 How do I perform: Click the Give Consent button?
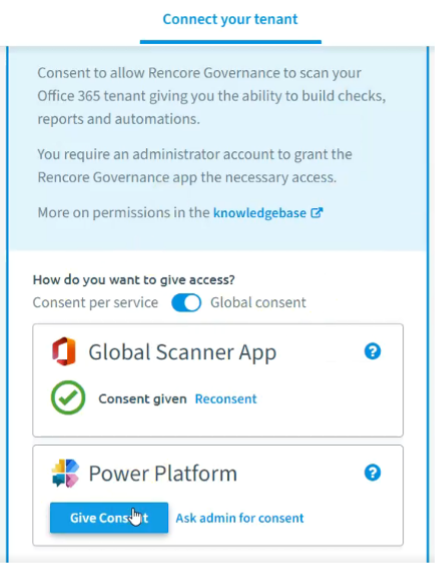tap(109, 518)
